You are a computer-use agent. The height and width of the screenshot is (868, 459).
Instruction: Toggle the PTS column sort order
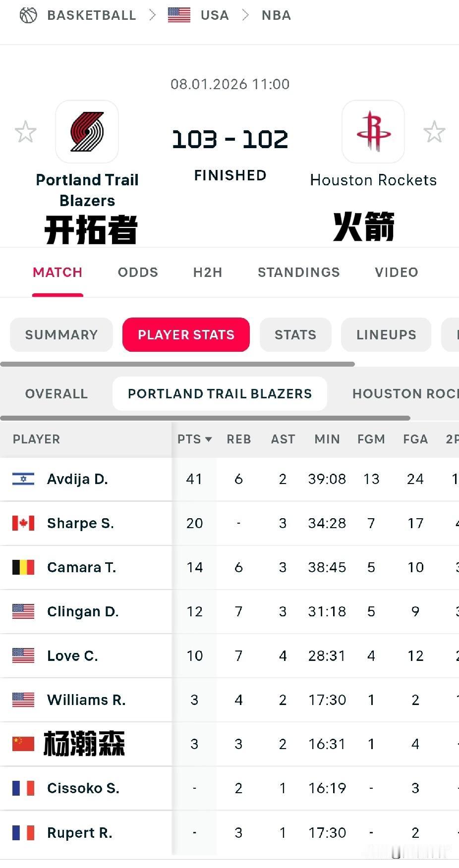coord(189,439)
